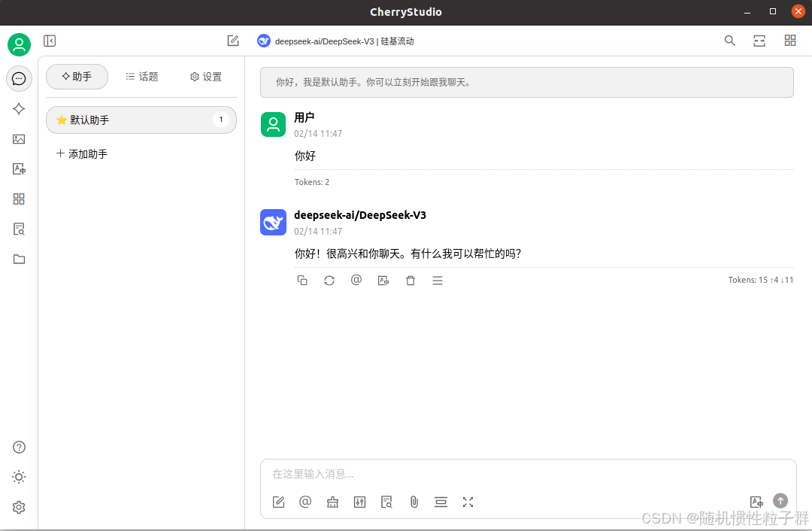Regenerate the DeepSeek reply
Screen dimensions: 812x531
(329, 281)
